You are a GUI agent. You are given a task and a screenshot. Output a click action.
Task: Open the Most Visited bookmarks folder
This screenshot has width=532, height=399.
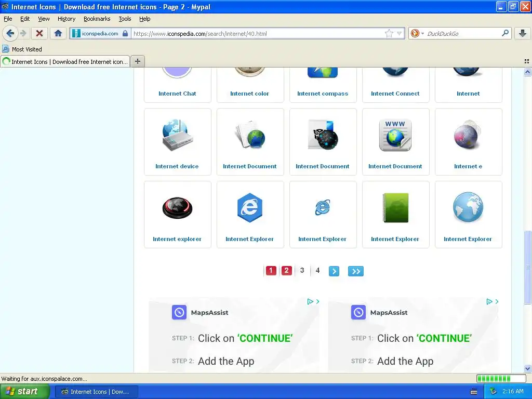click(22, 49)
